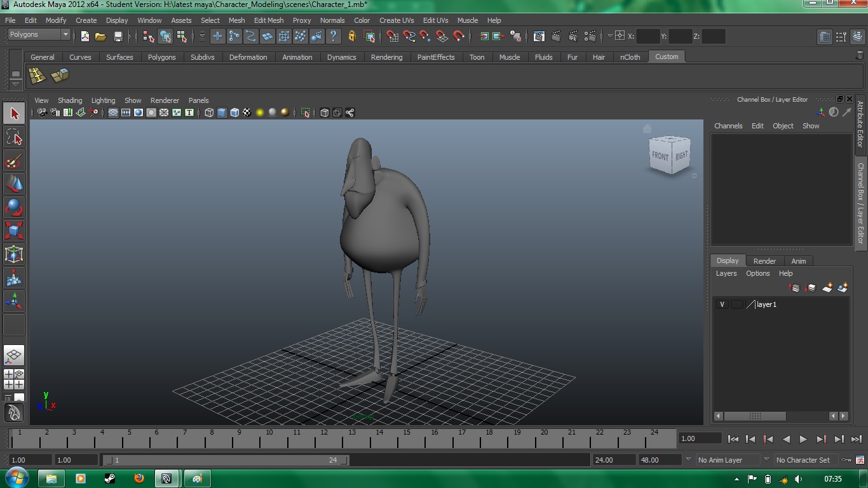Activate the Paint Selection tool
The image size is (868, 488).
pos(14,161)
